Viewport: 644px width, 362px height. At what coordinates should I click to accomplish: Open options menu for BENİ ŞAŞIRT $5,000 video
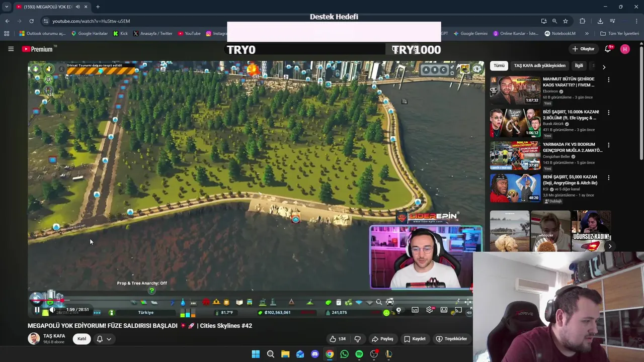tap(608, 177)
